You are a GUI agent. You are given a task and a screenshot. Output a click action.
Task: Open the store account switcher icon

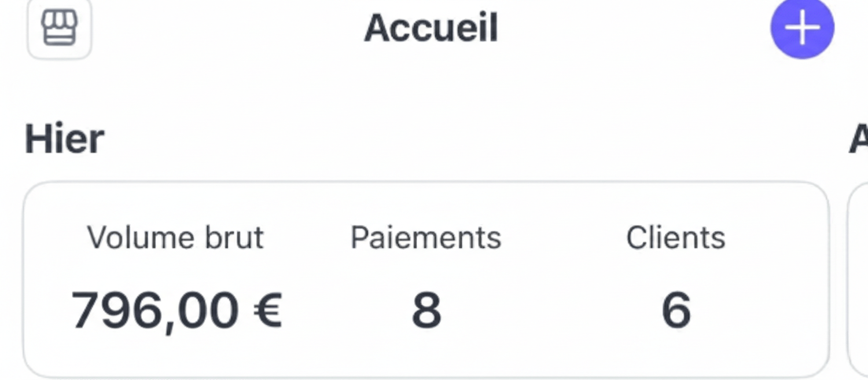click(59, 29)
